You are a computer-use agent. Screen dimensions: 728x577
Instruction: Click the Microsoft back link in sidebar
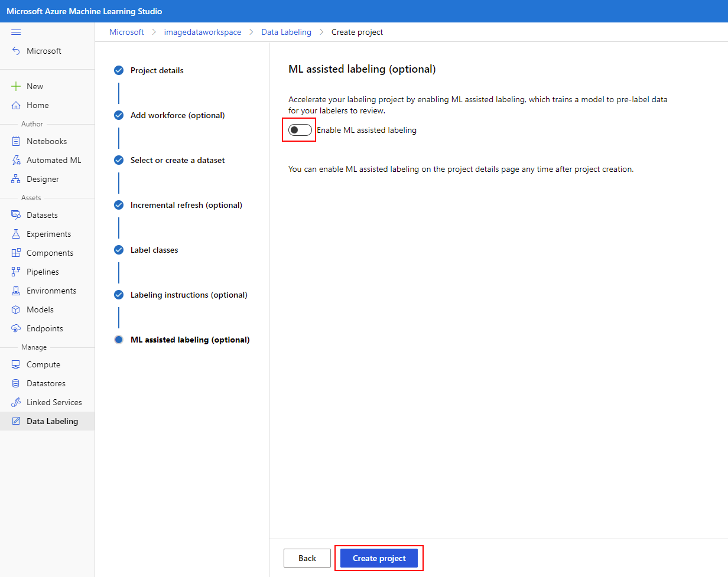(47, 51)
